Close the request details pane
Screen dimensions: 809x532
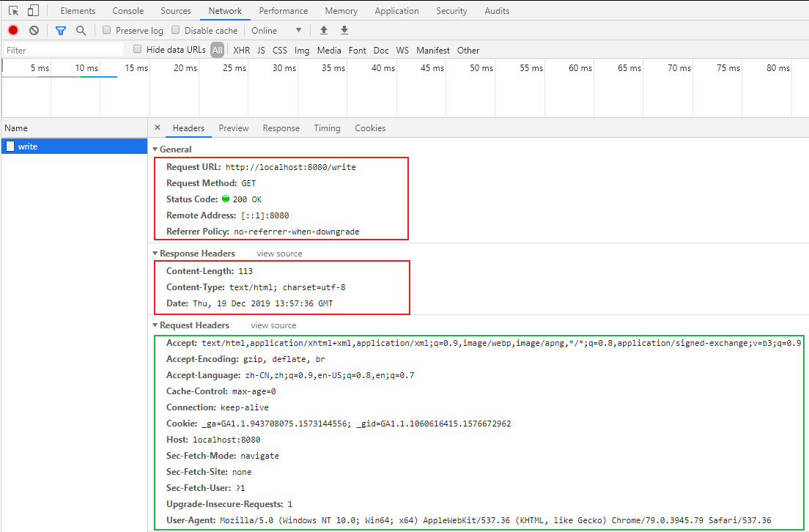point(158,128)
